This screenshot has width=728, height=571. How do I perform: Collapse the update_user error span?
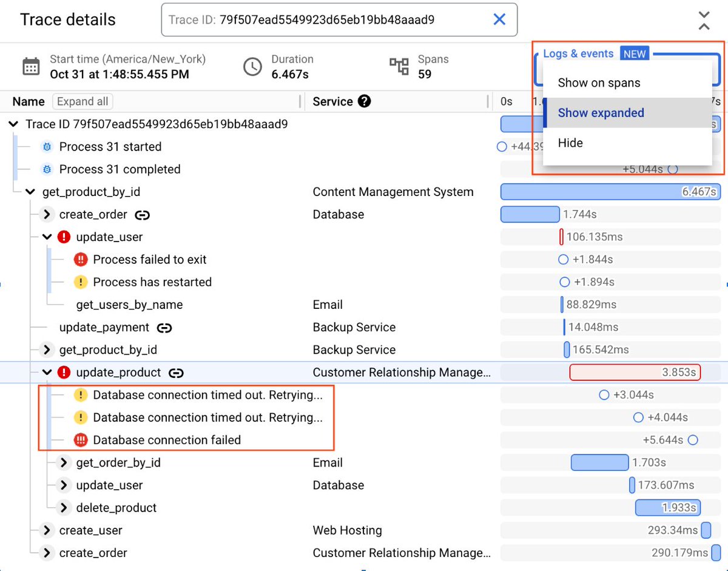[x=47, y=237]
